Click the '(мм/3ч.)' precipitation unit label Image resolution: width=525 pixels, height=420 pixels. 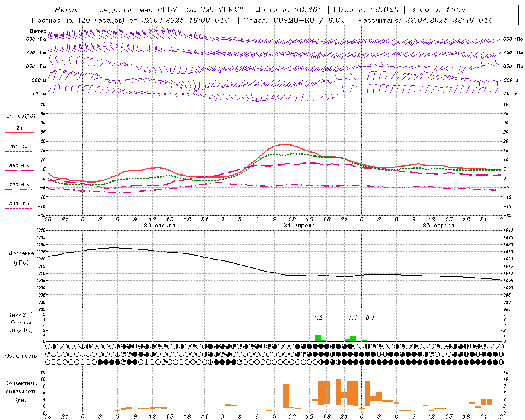click(x=21, y=315)
